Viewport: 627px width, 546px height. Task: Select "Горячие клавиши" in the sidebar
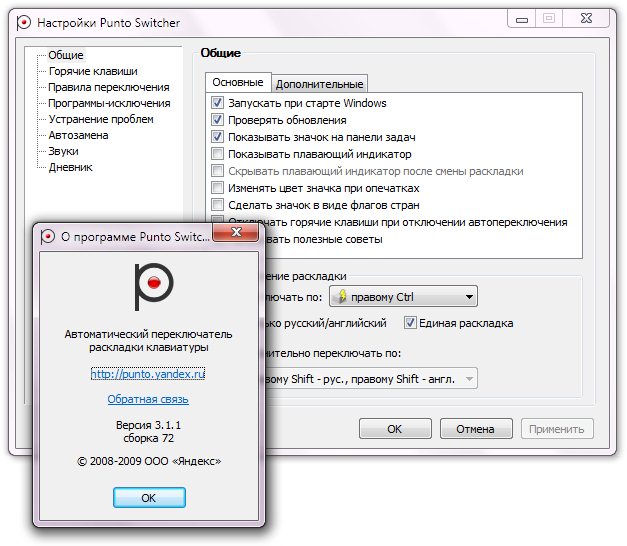(93, 71)
